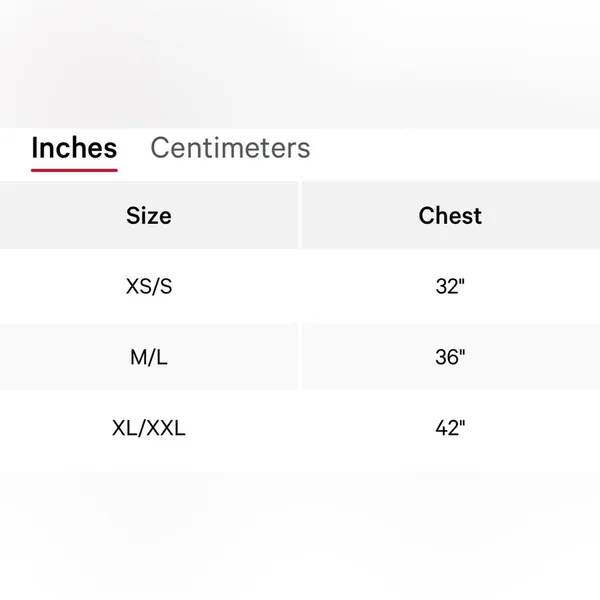Select the XS/S size cell
The image size is (600, 600).
(149, 286)
